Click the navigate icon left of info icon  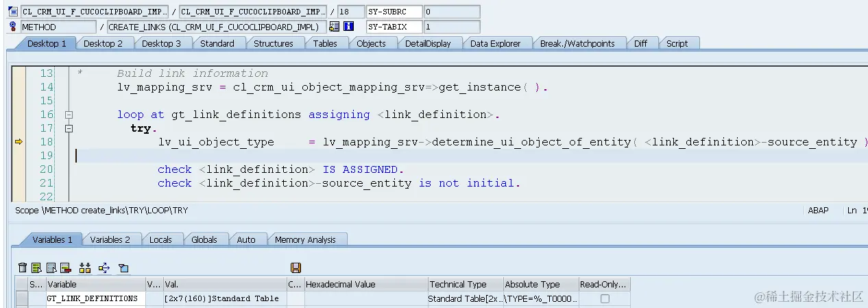[334, 27]
